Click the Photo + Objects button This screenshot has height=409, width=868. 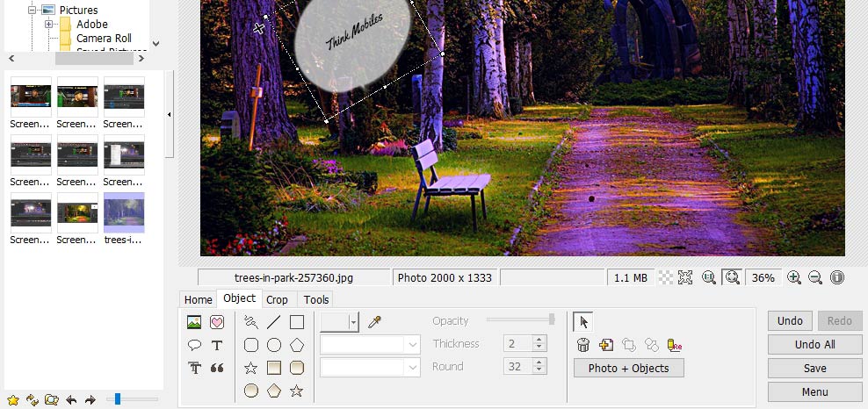point(628,368)
